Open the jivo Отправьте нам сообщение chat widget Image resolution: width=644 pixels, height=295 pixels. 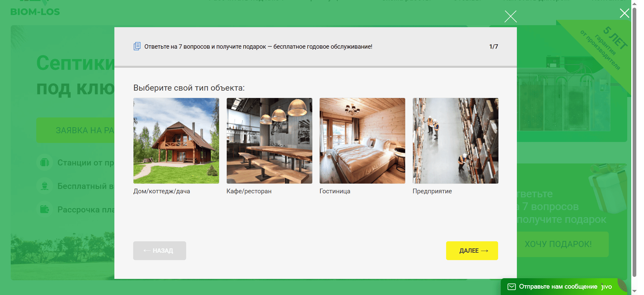[x=563, y=287]
